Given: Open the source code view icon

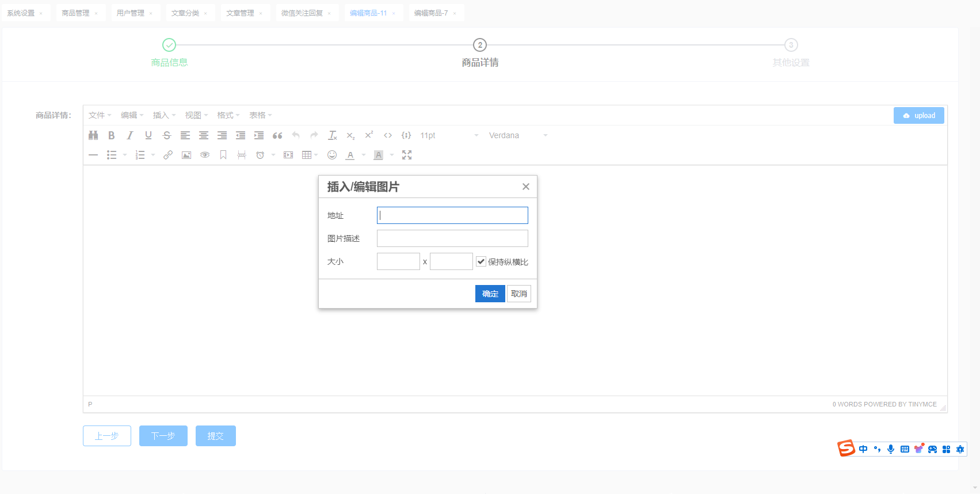Looking at the screenshot, I should [x=388, y=135].
